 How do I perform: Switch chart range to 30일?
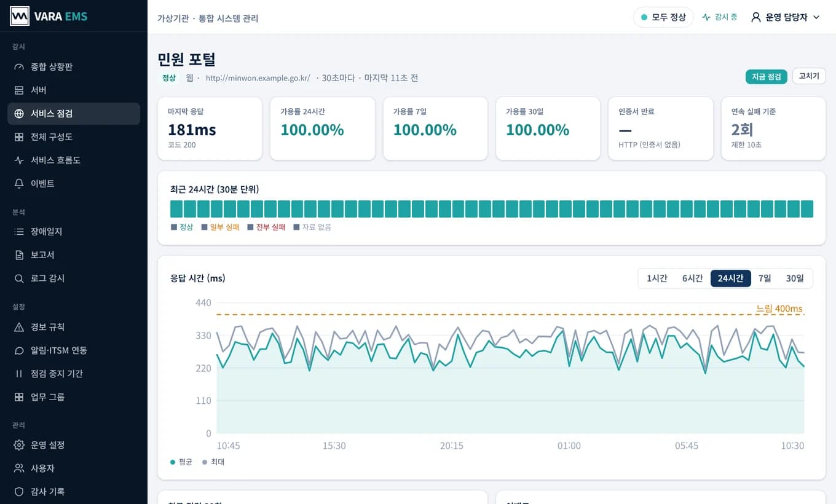795,278
